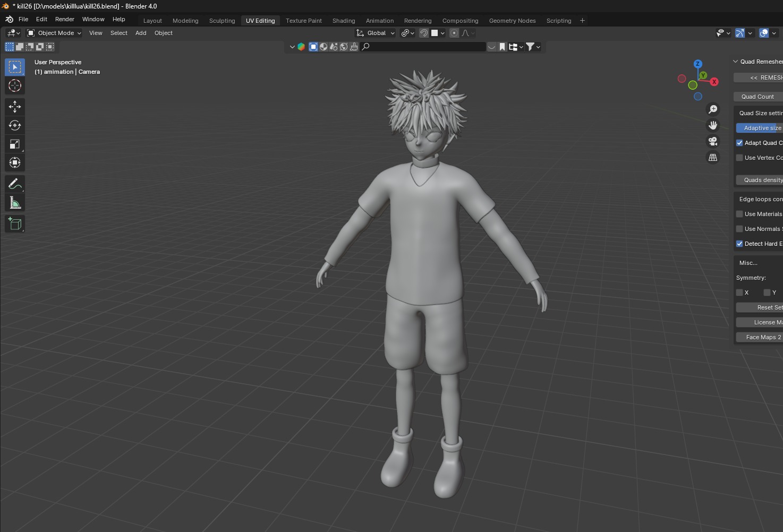Enable the Use Normals Splitting checkbox
The width and height of the screenshot is (783, 532).
[739, 229]
